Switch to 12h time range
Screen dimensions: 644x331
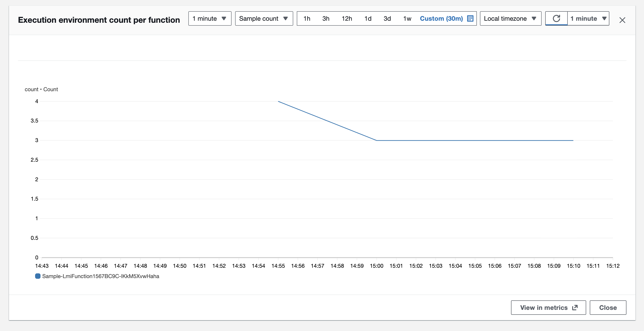347,18
